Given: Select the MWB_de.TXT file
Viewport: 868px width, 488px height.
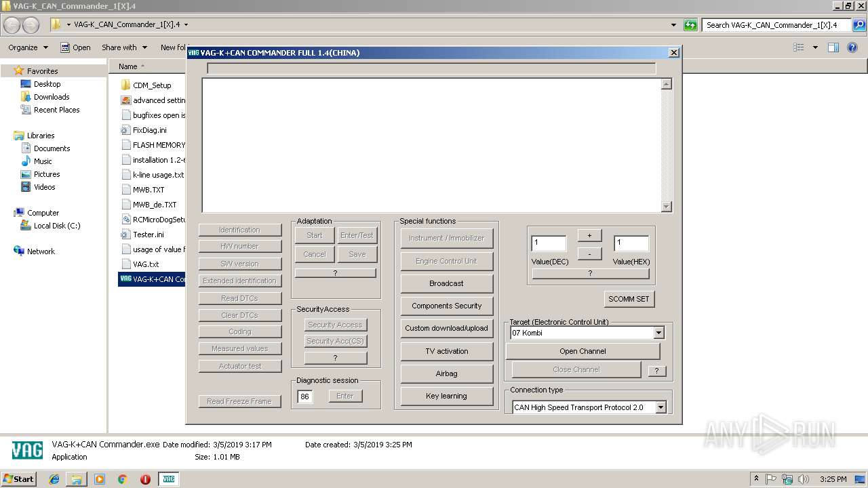Looking at the screenshot, I should [154, 205].
